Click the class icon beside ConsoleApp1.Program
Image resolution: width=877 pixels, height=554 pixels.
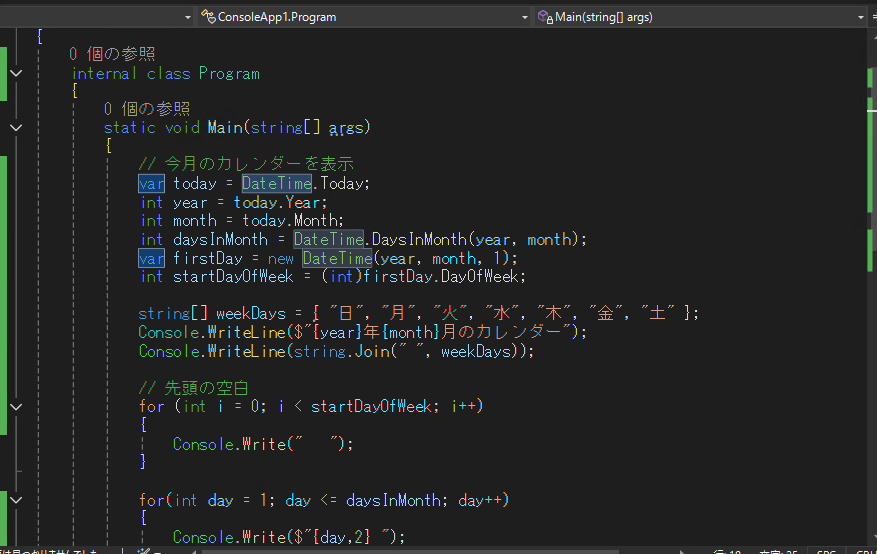pos(208,17)
